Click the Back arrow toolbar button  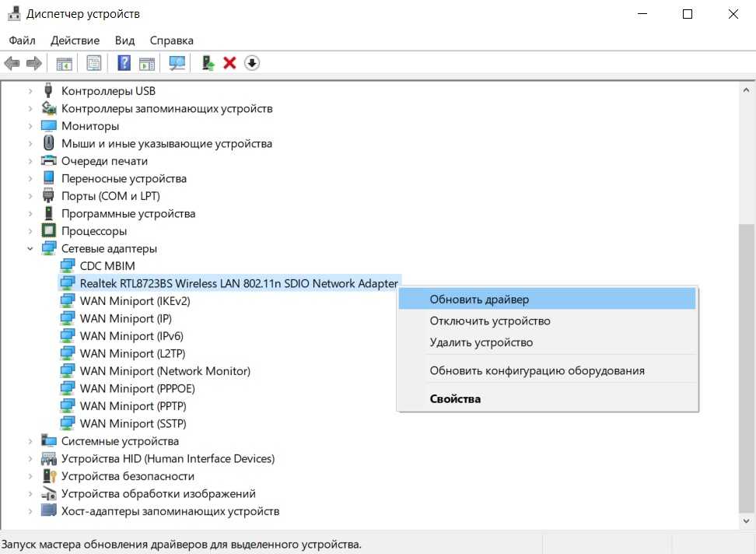click(12, 63)
